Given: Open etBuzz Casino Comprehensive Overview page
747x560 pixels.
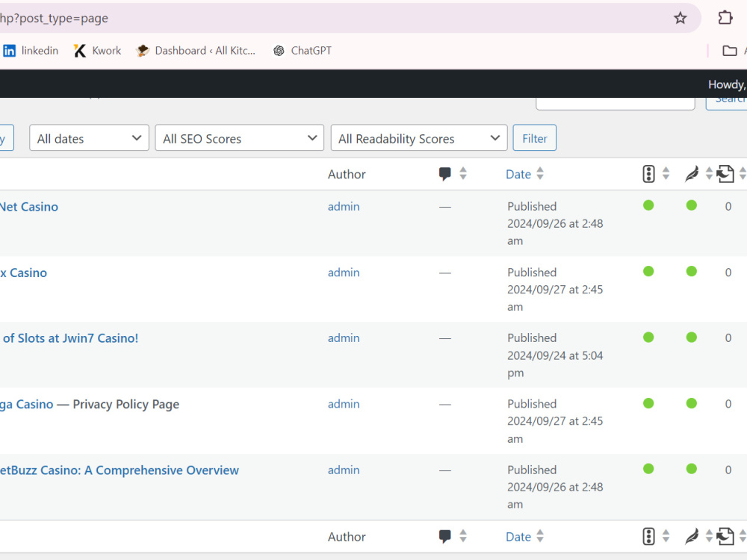Looking at the screenshot, I should pos(119,470).
